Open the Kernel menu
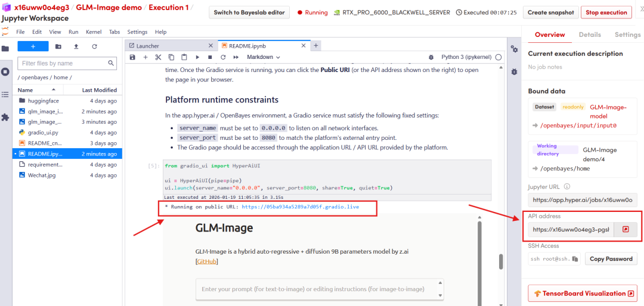 tap(93, 32)
